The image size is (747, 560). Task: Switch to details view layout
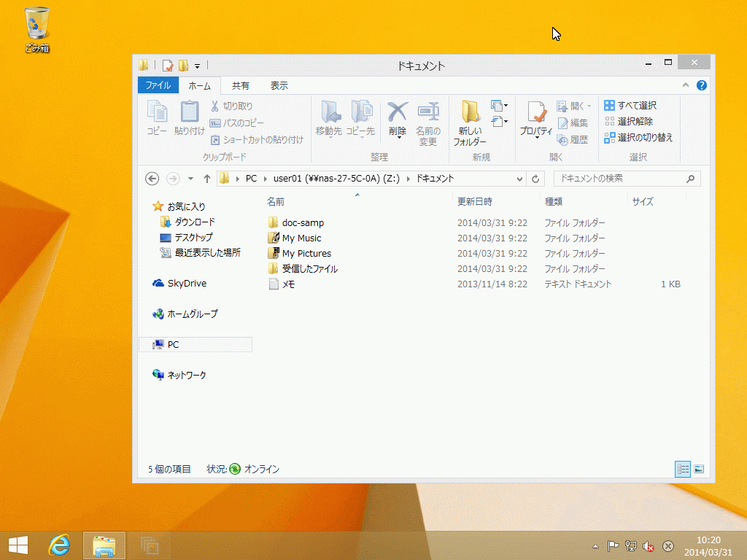(683, 470)
